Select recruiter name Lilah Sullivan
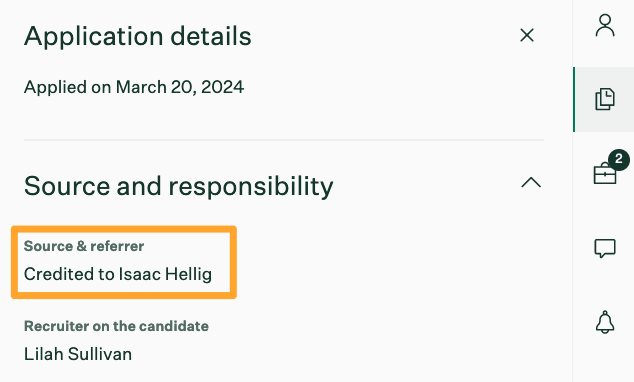The height and width of the screenshot is (382, 634). pyautogui.click(x=78, y=354)
